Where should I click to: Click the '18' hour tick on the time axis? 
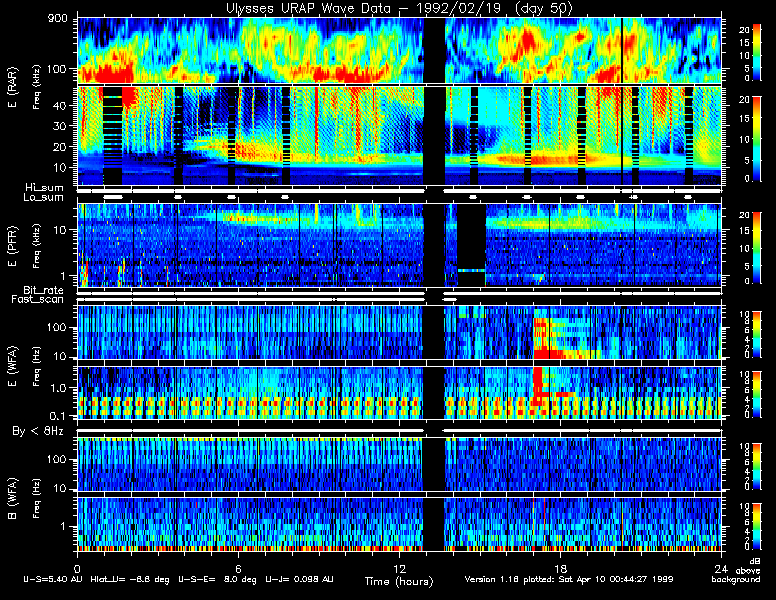[560, 568]
